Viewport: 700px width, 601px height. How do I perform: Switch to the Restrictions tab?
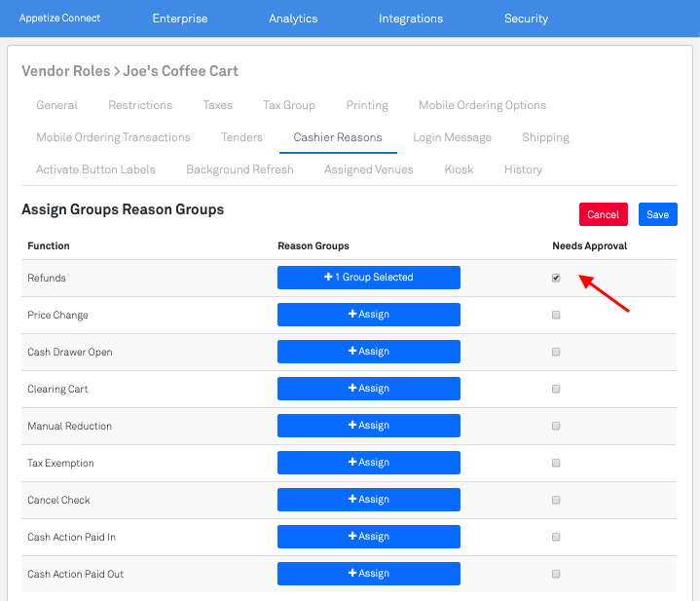tap(140, 105)
